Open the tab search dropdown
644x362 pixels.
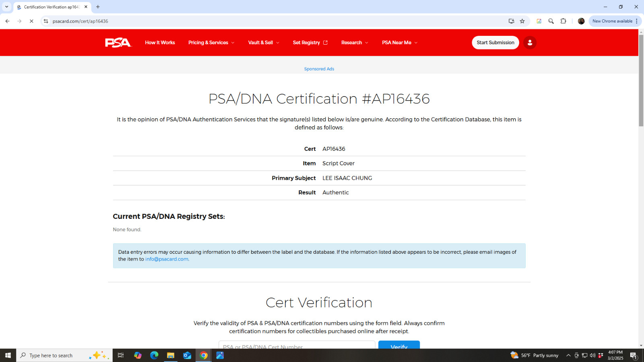[x=6, y=7]
